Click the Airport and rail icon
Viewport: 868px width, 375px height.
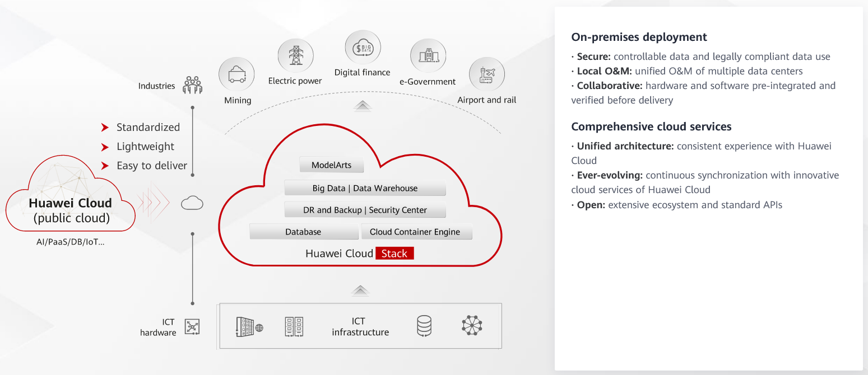click(486, 75)
